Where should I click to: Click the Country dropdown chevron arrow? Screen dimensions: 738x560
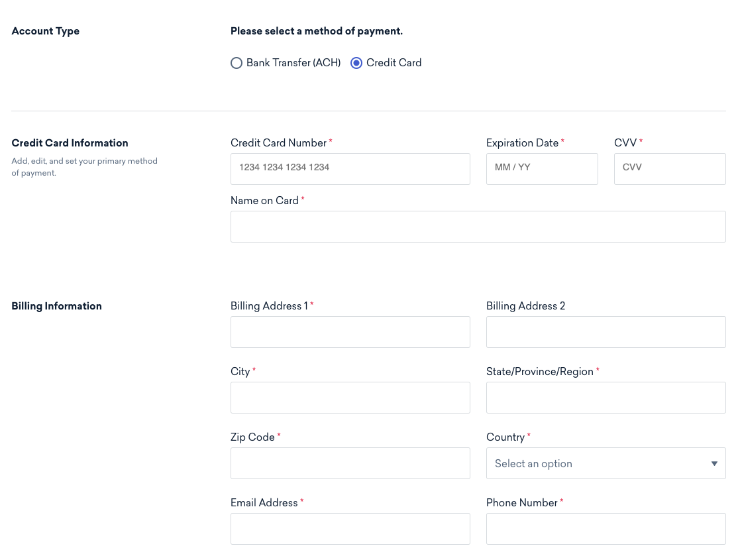(714, 463)
